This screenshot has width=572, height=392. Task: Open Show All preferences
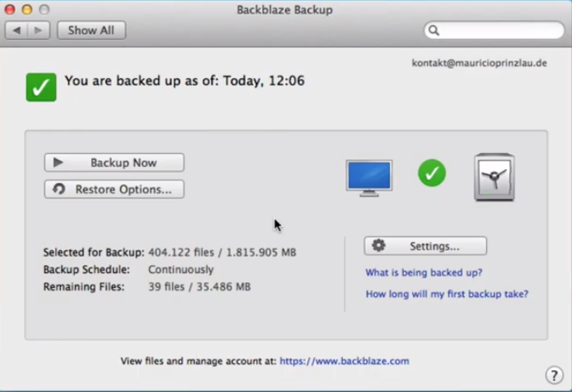point(92,30)
